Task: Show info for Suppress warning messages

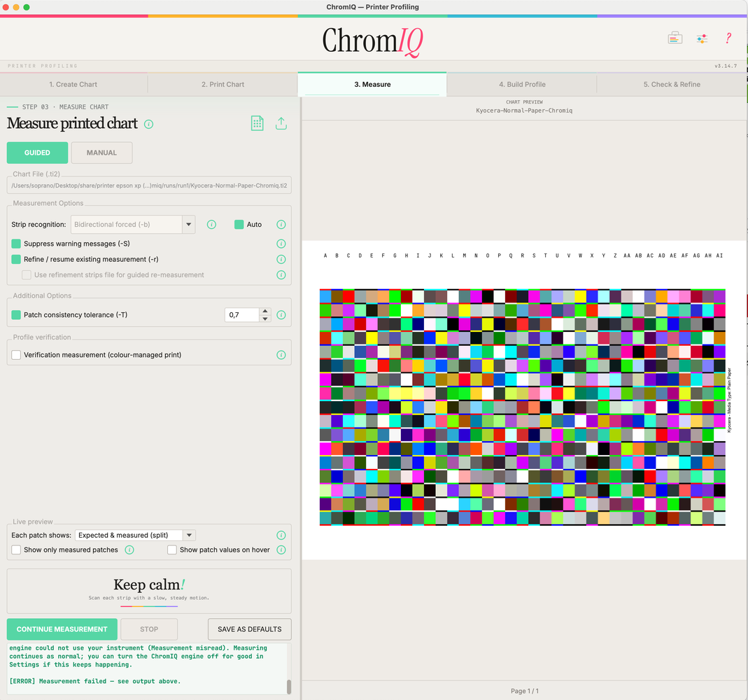Action: [281, 244]
